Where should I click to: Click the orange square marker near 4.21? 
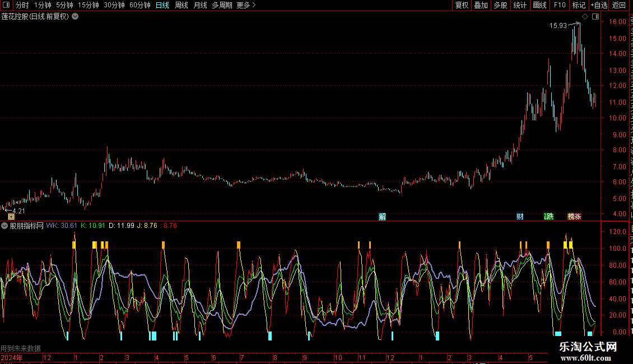[11, 217]
